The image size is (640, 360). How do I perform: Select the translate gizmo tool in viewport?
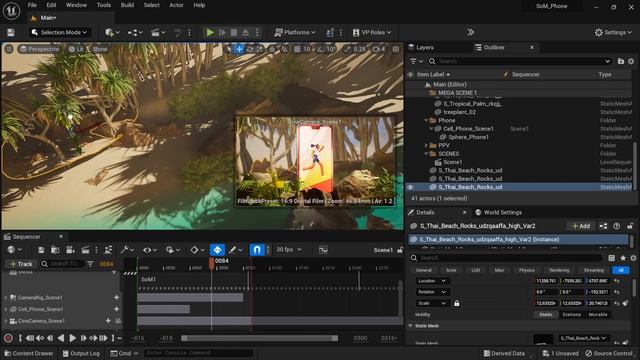239,49
